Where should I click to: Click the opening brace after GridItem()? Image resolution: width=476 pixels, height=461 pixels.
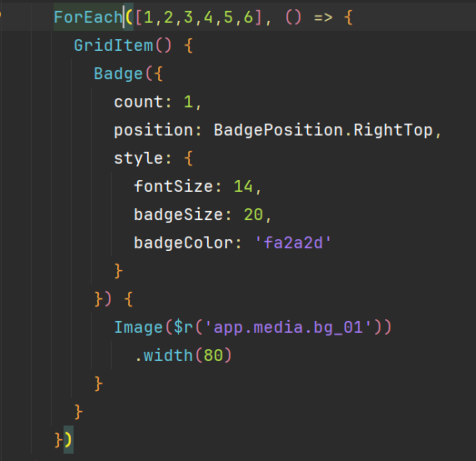[x=188, y=45]
